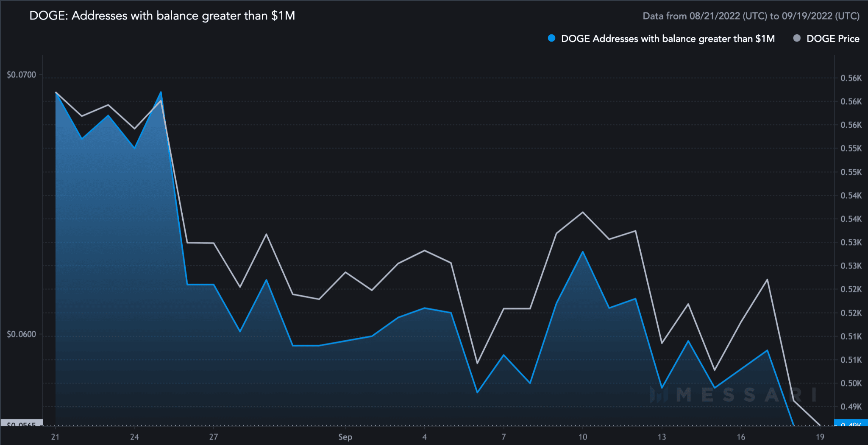
Task: Click the x-axis label '21'
Action: pos(55,437)
